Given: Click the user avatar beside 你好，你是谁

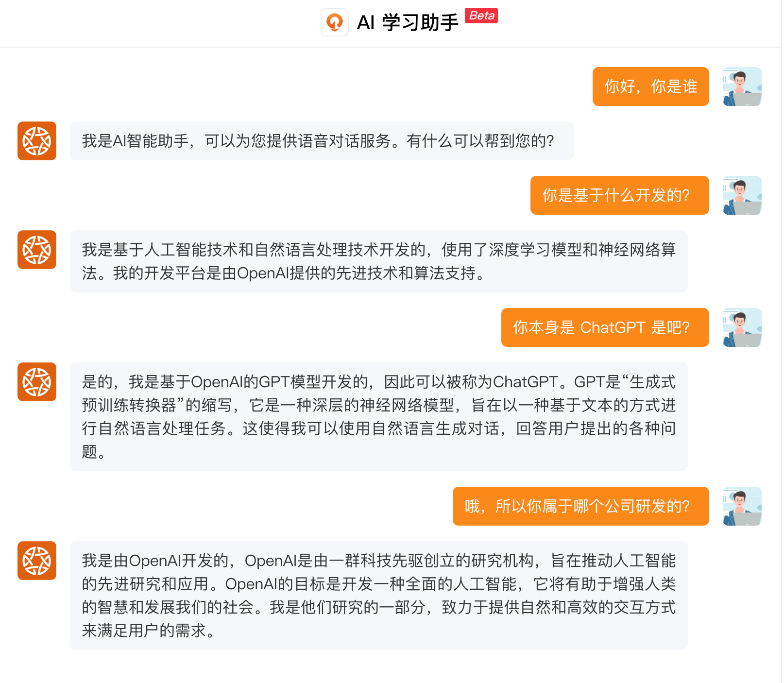Looking at the screenshot, I should click(x=742, y=86).
